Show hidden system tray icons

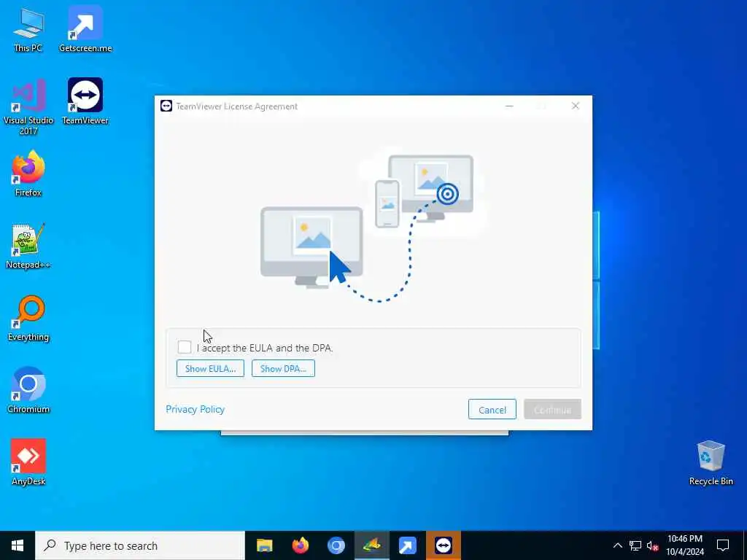click(x=617, y=545)
